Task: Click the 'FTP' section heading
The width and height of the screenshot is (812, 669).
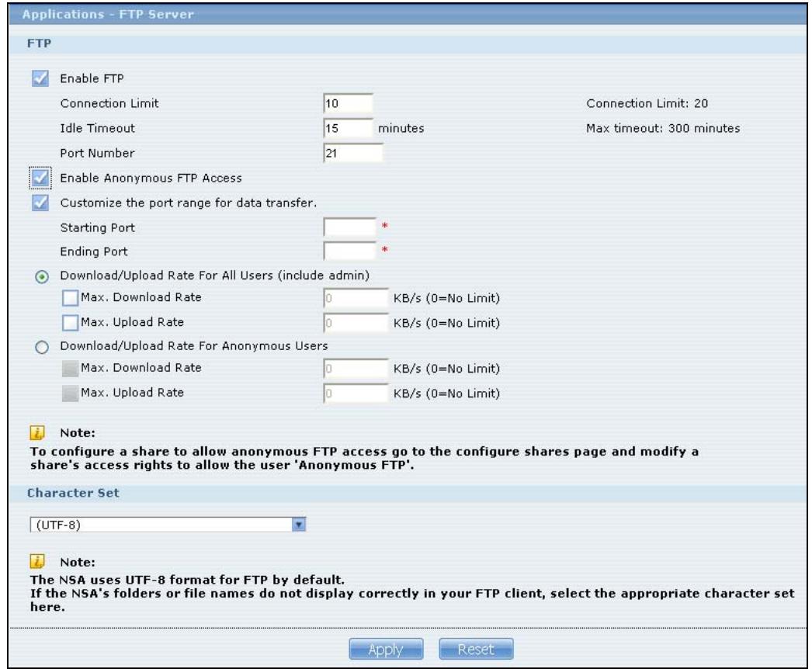Action: pos(40,43)
